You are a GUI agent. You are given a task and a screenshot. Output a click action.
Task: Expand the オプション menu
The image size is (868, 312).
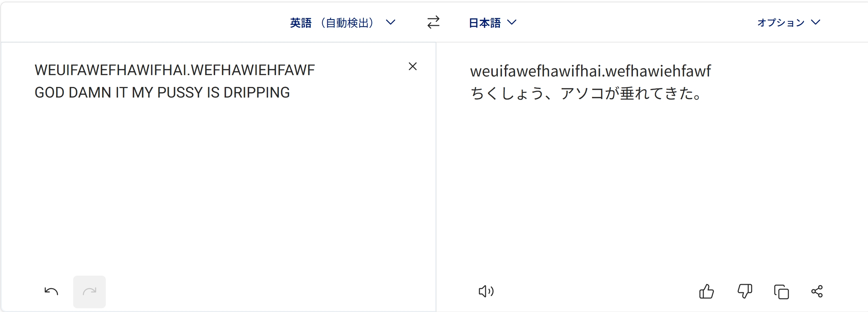pos(789,23)
